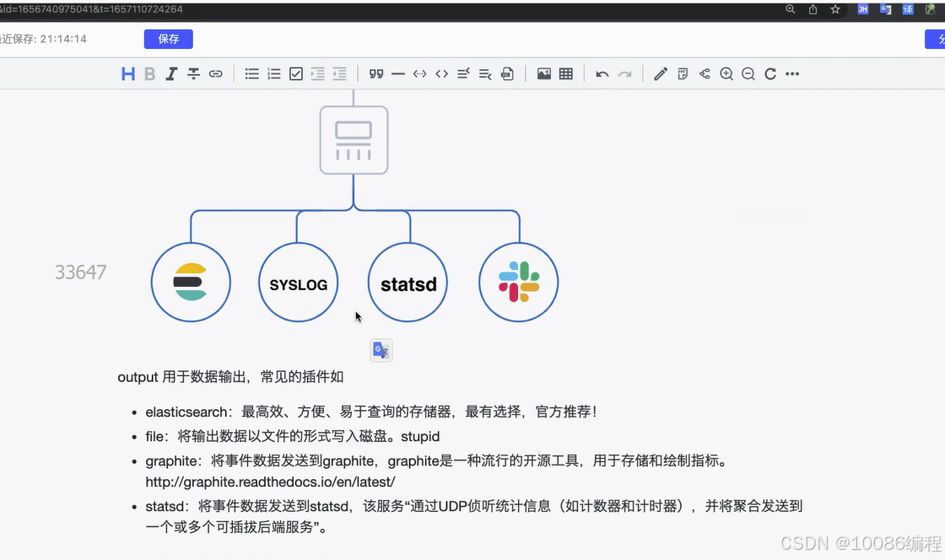
Task: Open the blue 译 translation extension
Action: point(908,9)
